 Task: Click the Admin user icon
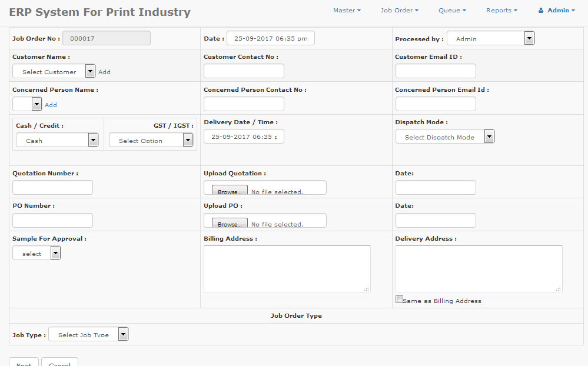tap(541, 11)
